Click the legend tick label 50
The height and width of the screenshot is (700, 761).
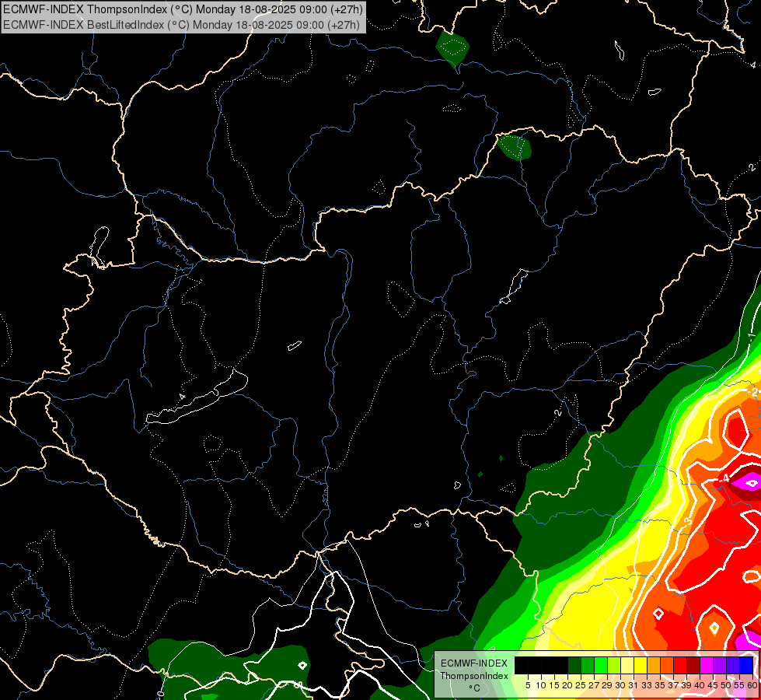[x=726, y=685]
